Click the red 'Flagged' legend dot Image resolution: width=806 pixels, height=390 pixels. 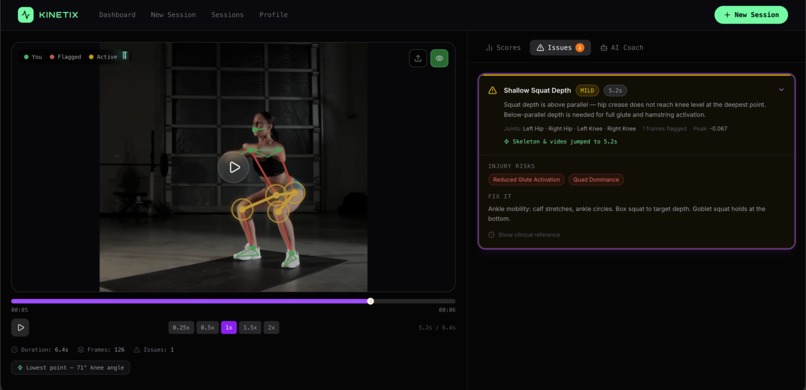(x=52, y=57)
